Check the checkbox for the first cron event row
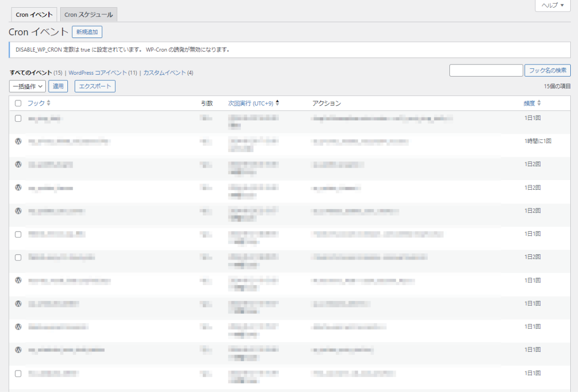Image resolution: width=578 pixels, height=392 pixels. (x=18, y=118)
